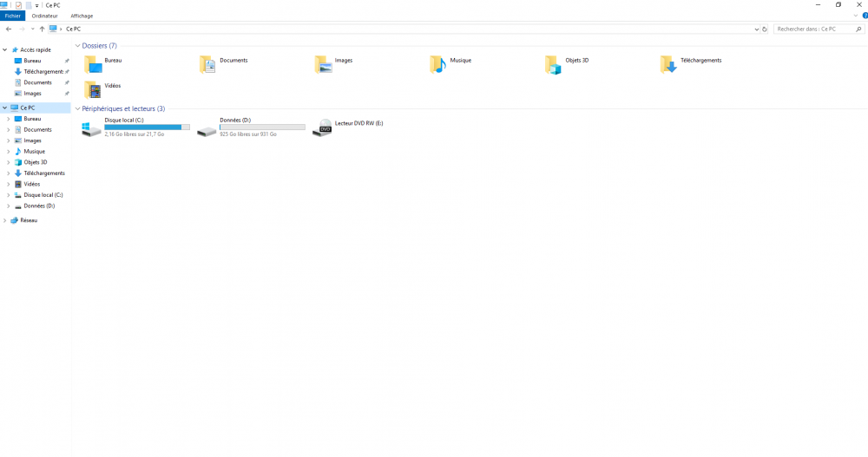Go up one level with the up arrow
The height and width of the screenshot is (457, 868).
tap(42, 29)
